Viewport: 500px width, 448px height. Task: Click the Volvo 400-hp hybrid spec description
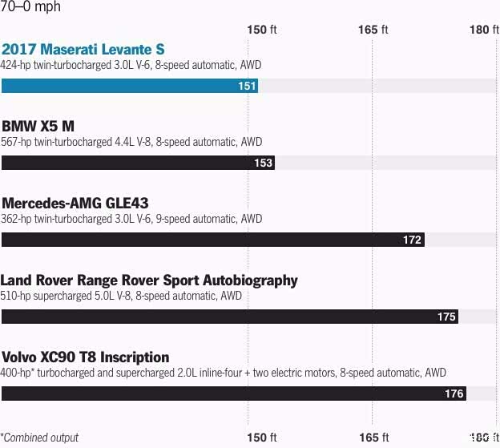[224, 373]
